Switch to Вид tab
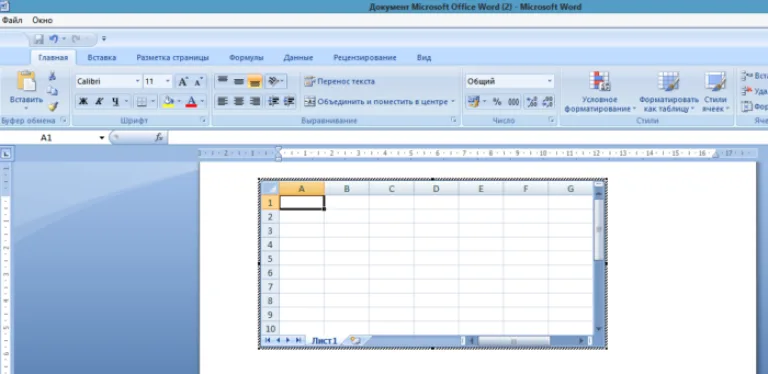The image size is (768, 374). click(424, 57)
